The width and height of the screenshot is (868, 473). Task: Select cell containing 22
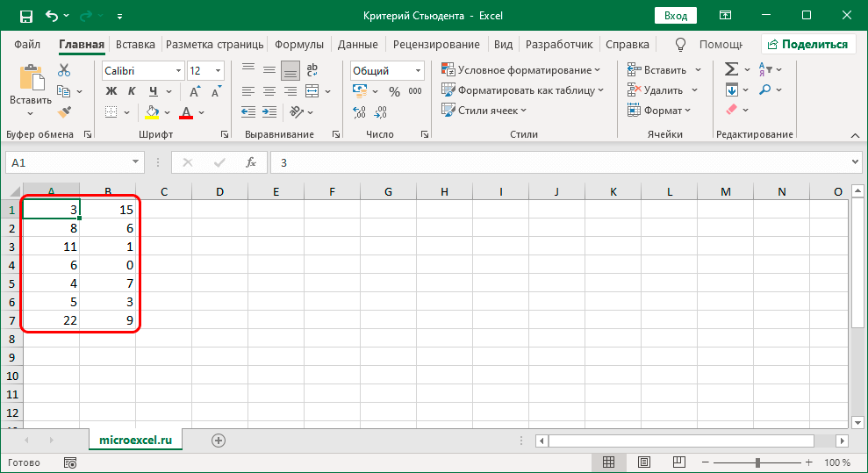point(51,320)
